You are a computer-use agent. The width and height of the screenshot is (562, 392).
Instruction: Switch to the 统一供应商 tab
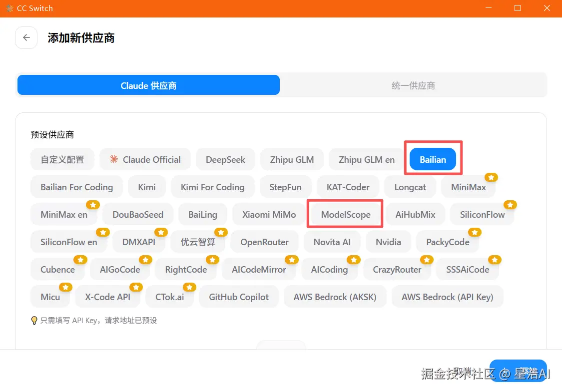pos(413,85)
